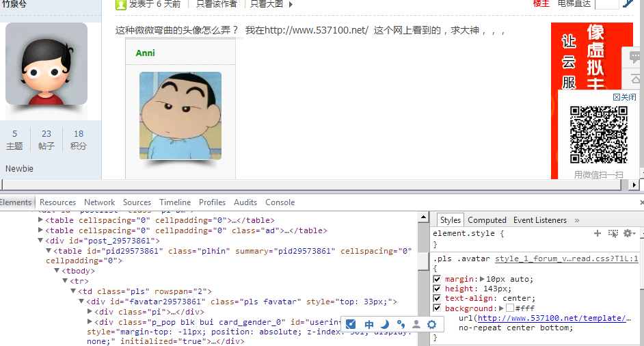
Task: Open the Audits panel tab
Action: [x=245, y=202]
